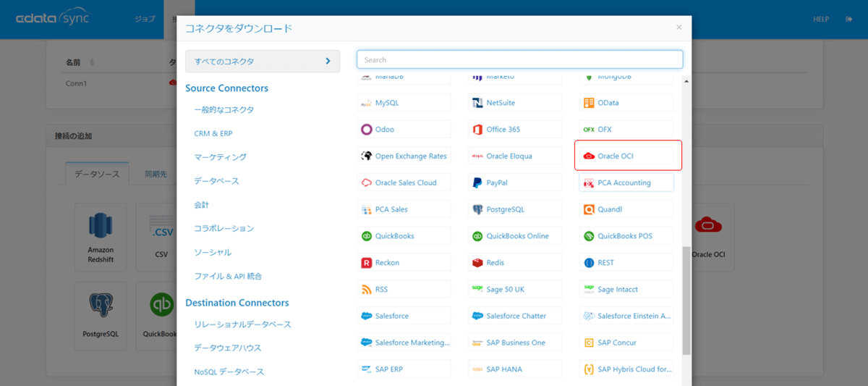Image resolution: width=868 pixels, height=386 pixels.
Task: Close the コネクタをダウンロード dialog
Action: click(678, 28)
